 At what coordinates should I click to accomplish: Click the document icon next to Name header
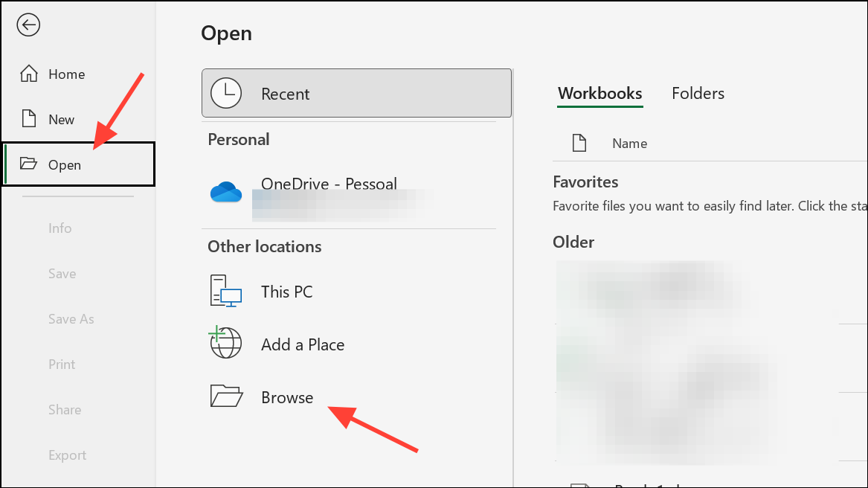click(x=579, y=142)
